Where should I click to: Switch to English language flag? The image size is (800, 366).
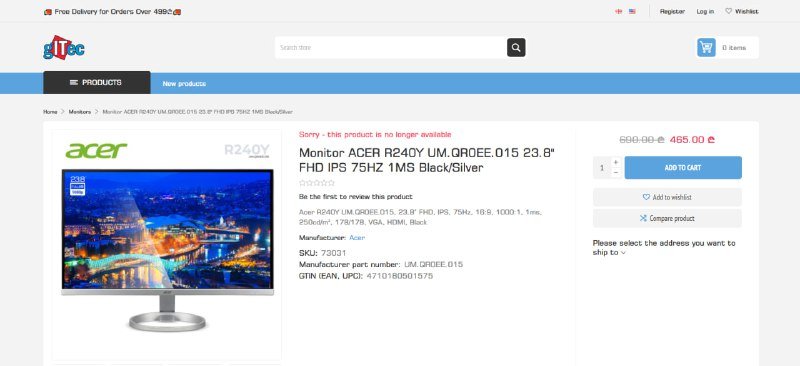click(x=632, y=11)
